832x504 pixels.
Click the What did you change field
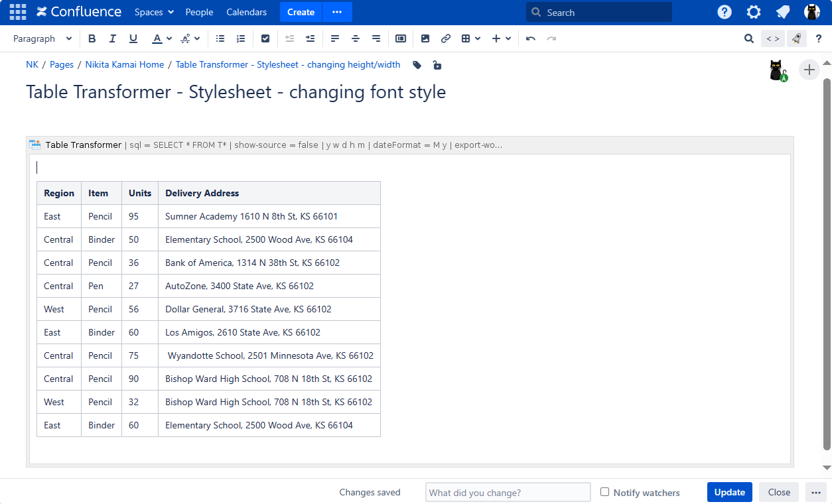point(508,492)
